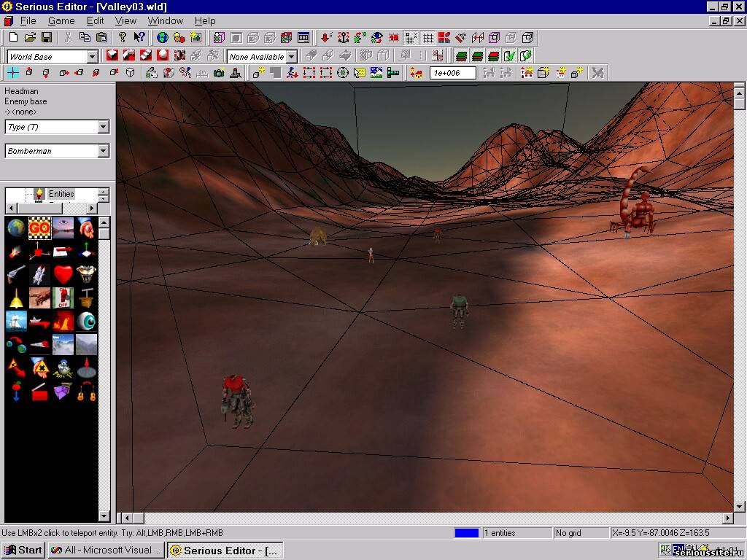Select the red heart health entity
The height and width of the screenshot is (560, 747).
pyautogui.click(x=63, y=275)
